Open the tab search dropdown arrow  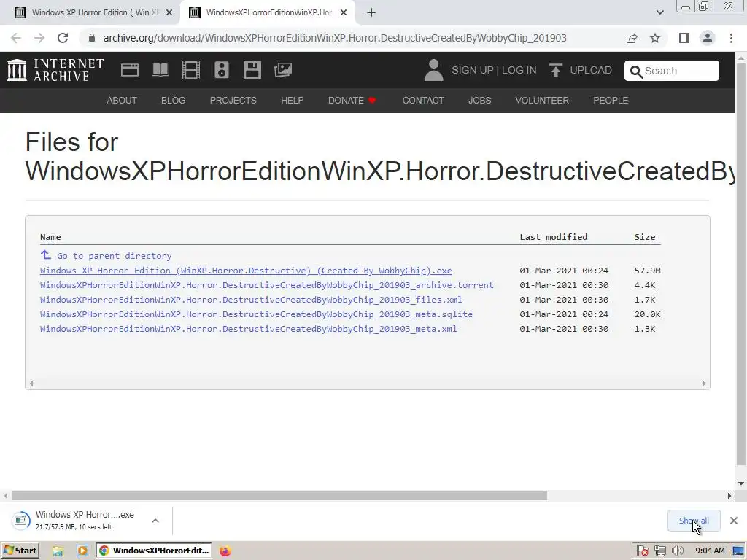659,12
